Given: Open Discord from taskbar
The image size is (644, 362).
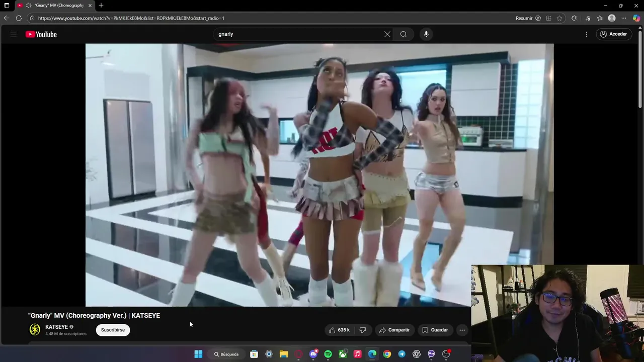Looking at the screenshot, I should pyautogui.click(x=313, y=354).
